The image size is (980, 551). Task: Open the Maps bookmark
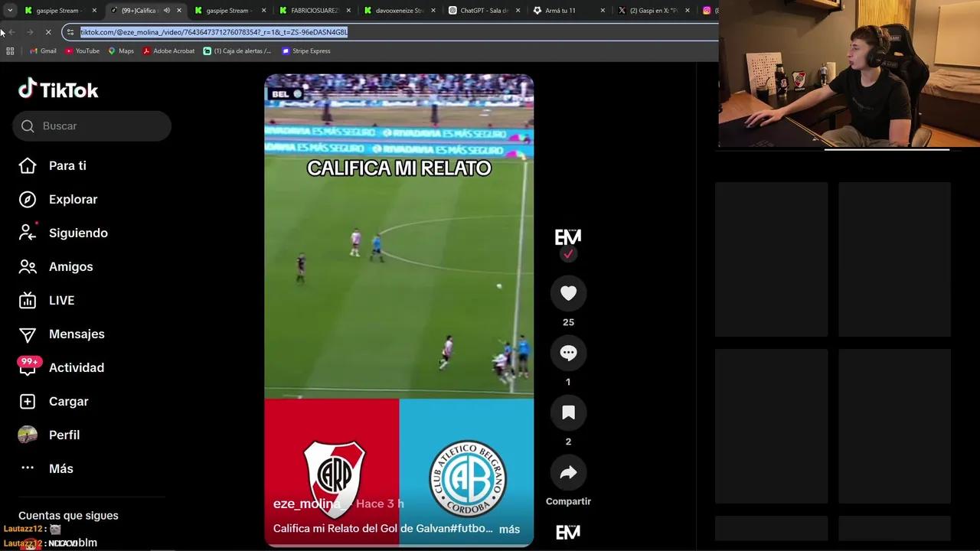[x=121, y=51]
